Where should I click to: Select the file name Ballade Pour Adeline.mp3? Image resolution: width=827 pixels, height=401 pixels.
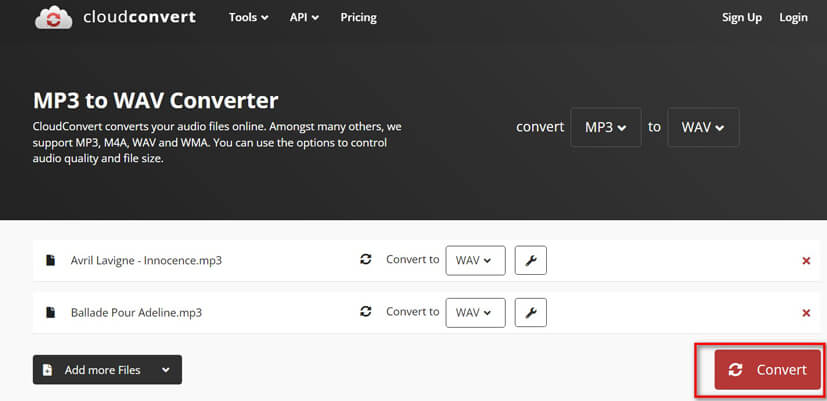(x=136, y=312)
